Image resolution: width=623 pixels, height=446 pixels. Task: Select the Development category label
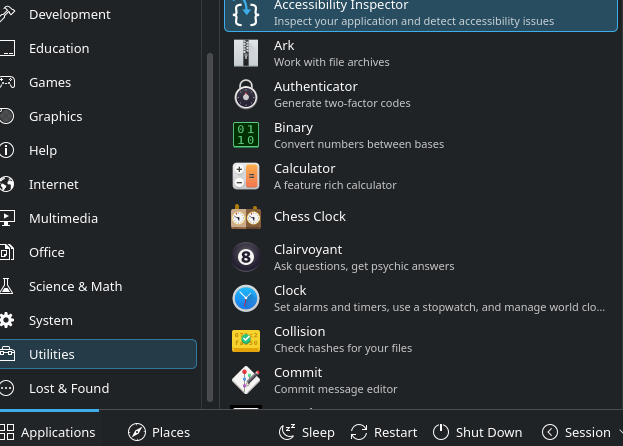click(70, 14)
